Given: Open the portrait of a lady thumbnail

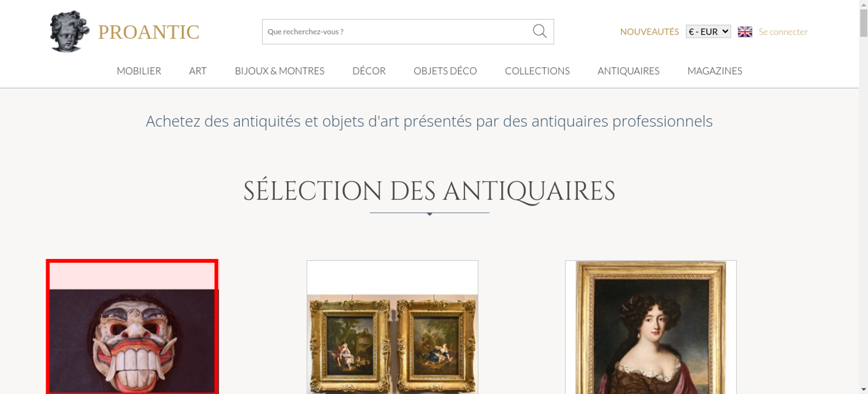Looking at the screenshot, I should coord(651,327).
